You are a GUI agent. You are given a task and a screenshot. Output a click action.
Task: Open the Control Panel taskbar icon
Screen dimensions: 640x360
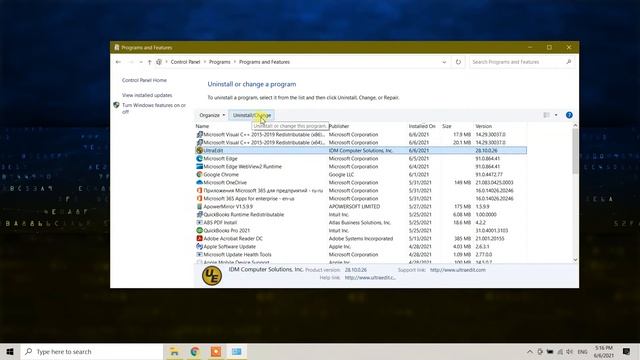click(x=237, y=351)
